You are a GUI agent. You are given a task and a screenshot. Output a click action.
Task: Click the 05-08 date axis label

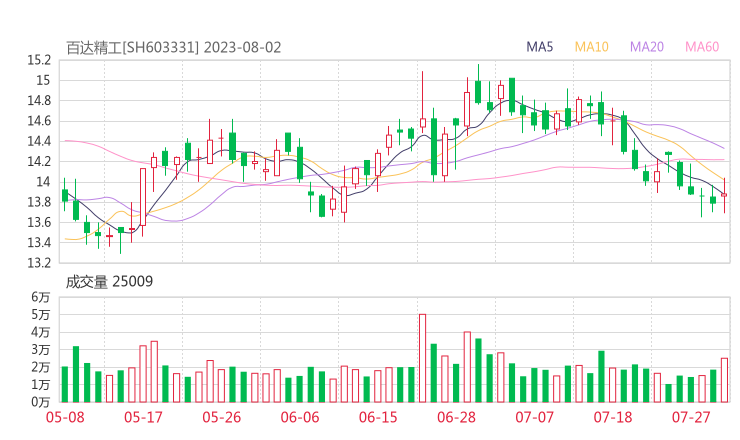65,417
